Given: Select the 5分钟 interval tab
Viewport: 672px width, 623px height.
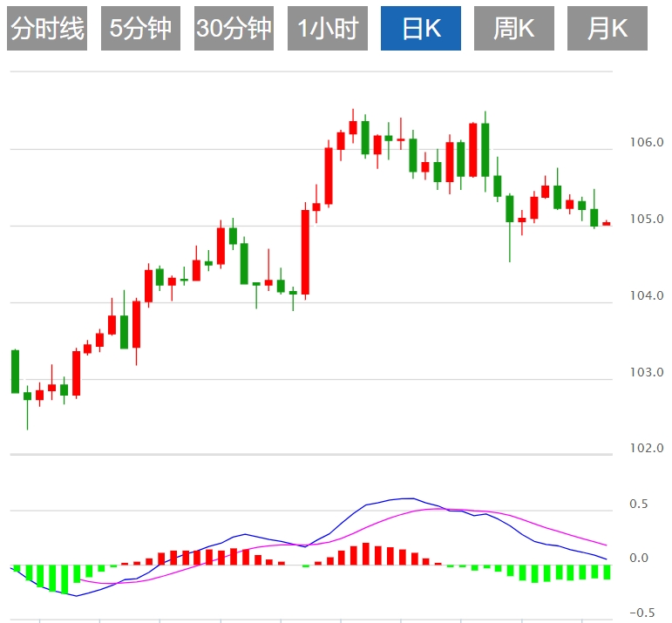Looking at the screenshot, I should pos(140,28).
